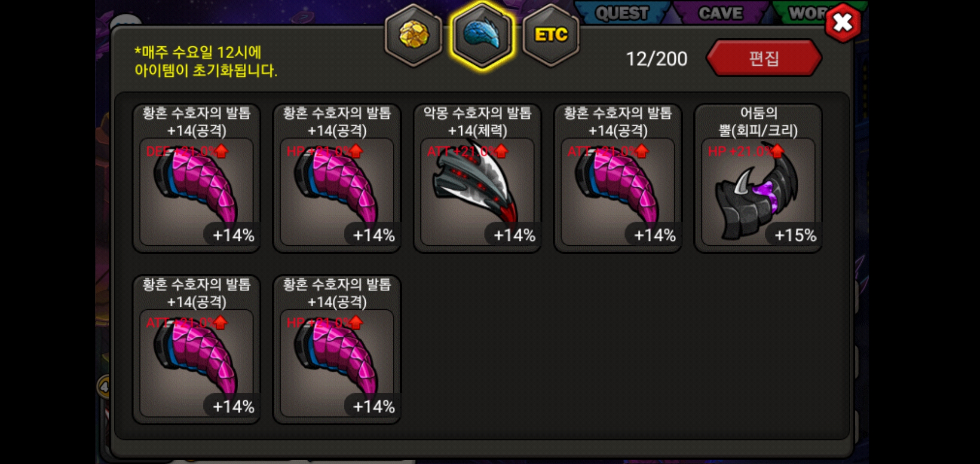Click the 12/200 inventory capacity counter
Image resolution: width=980 pixels, height=464 pixels.
click(x=656, y=59)
